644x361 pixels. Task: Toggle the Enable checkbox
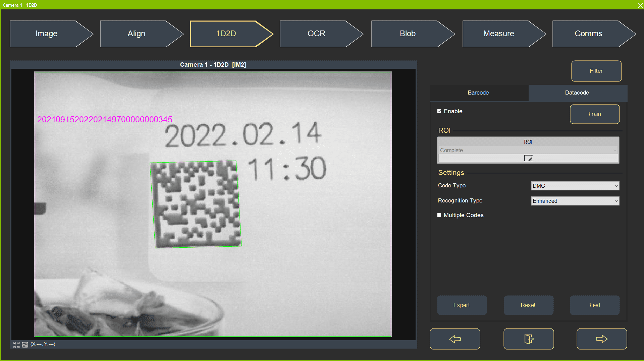pos(439,111)
